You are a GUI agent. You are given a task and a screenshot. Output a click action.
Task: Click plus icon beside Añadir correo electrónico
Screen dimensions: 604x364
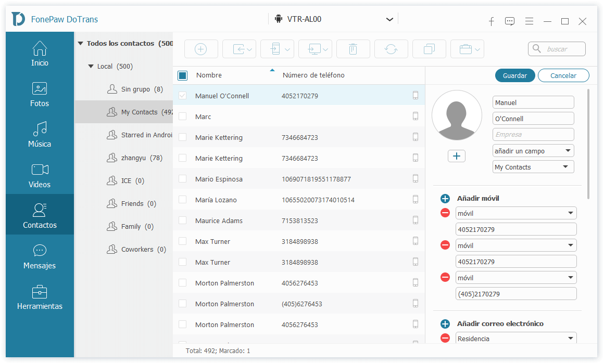[x=445, y=324]
